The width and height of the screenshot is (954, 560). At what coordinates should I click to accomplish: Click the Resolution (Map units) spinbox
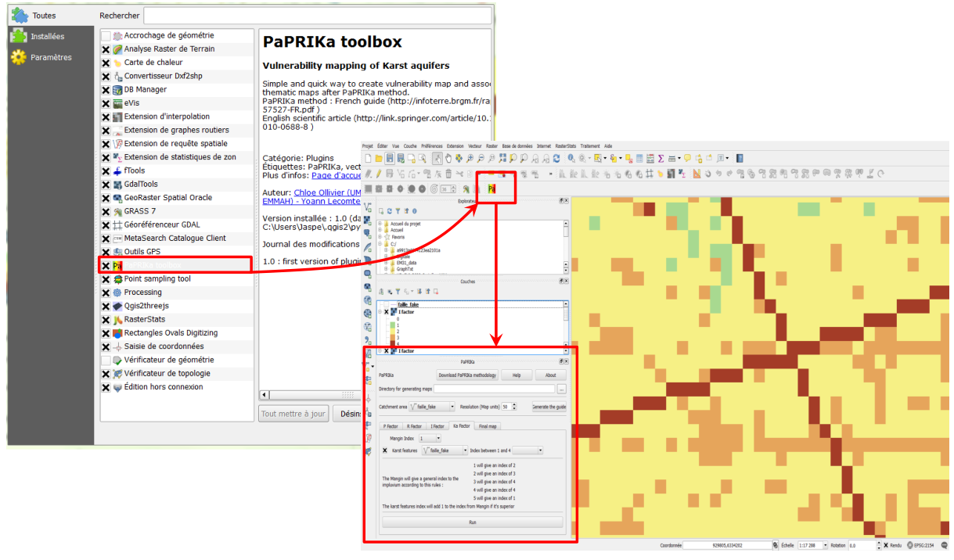[x=509, y=407]
